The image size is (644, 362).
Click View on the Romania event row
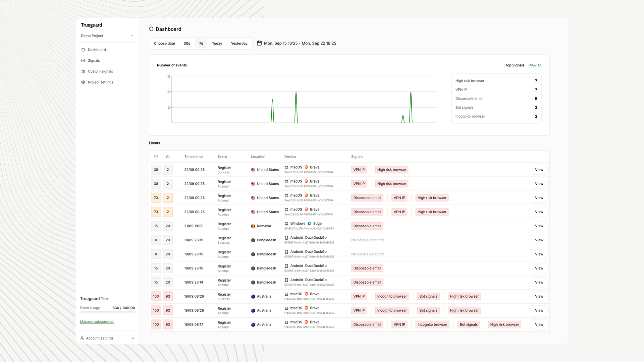[539, 226]
